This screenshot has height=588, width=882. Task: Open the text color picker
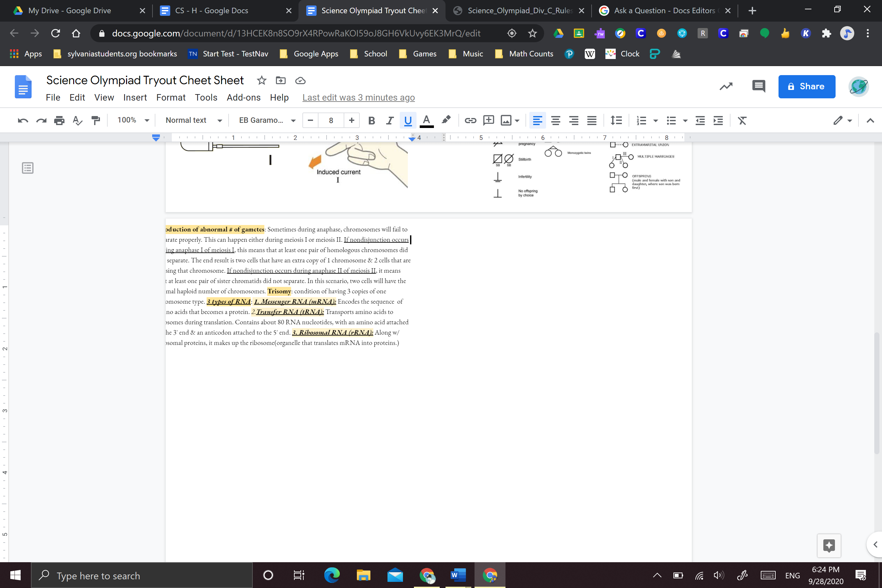click(x=426, y=120)
